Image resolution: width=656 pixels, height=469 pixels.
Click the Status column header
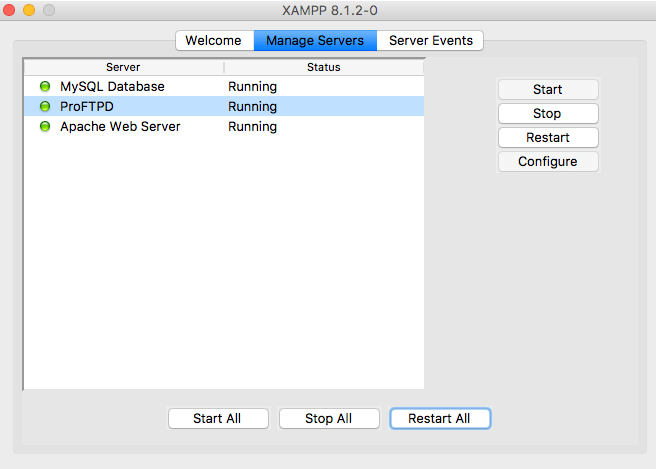pyautogui.click(x=323, y=67)
